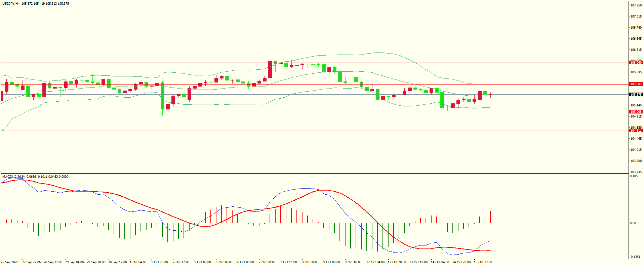Click the 15 Oct 12:00 time label
Viewport: 644px width, 266px height.
(x=483, y=262)
